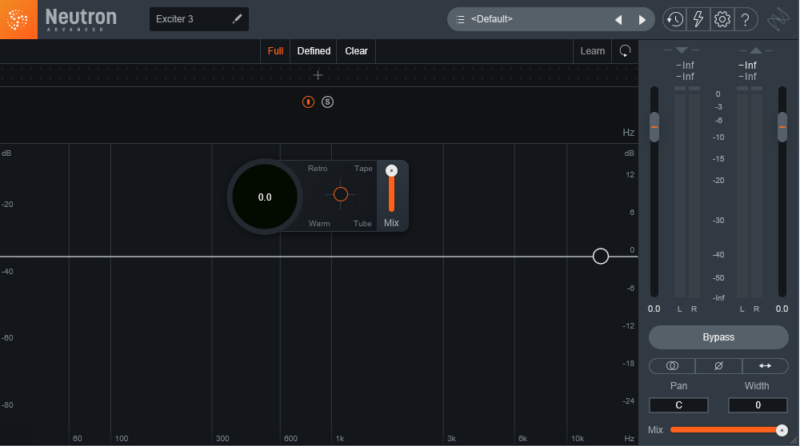Click the Learn button
The image size is (800, 446).
(x=592, y=51)
